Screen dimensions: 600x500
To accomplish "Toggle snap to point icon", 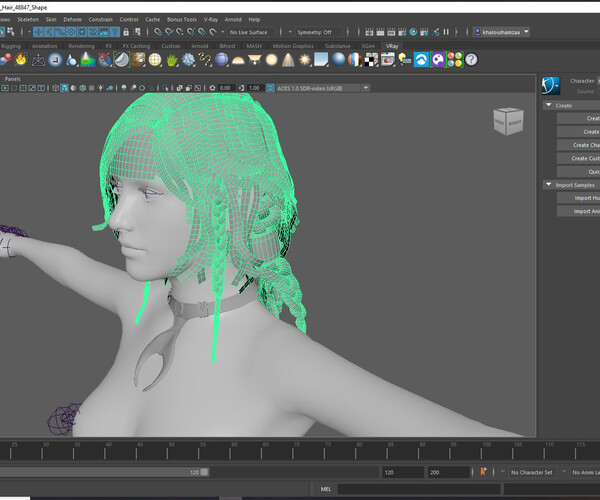I will (180, 32).
